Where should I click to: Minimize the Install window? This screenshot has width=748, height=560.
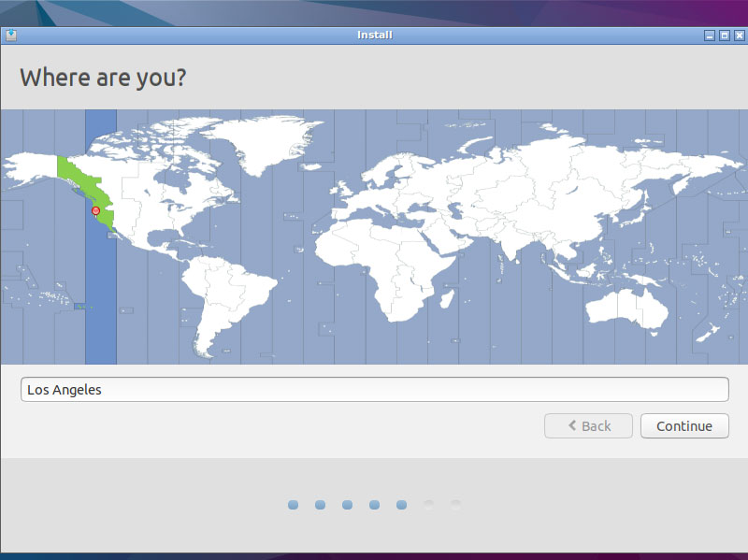[x=710, y=36]
